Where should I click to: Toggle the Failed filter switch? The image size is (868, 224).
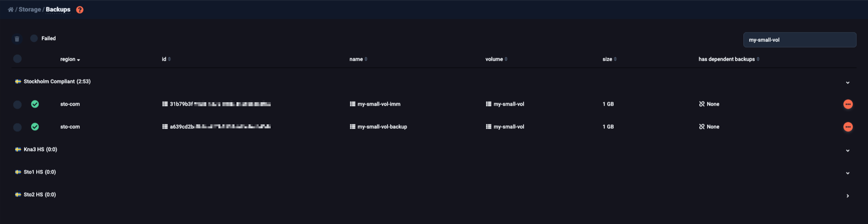click(x=34, y=38)
